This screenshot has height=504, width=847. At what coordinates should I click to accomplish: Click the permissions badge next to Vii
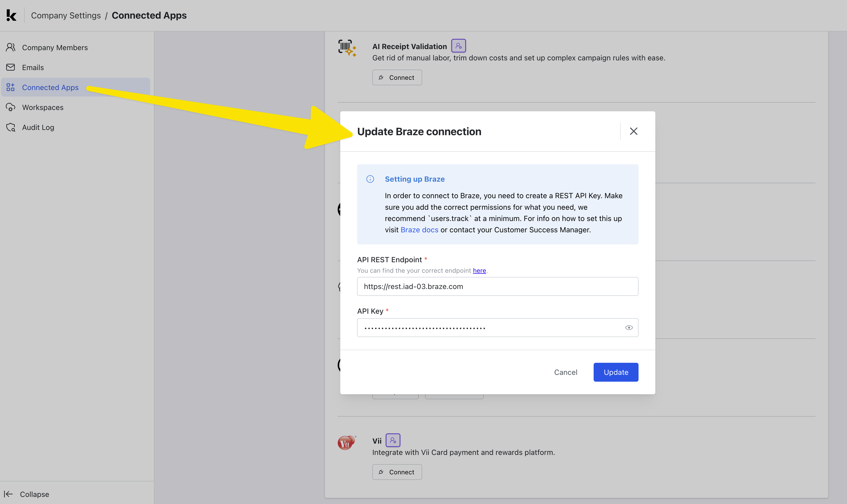393,440
